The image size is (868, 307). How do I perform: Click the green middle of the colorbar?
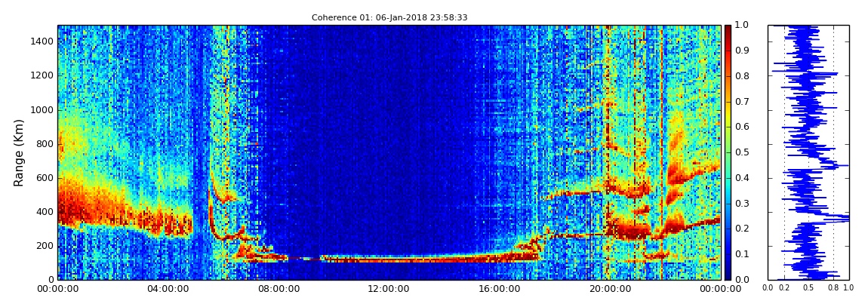pyautogui.click(x=728, y=152)
